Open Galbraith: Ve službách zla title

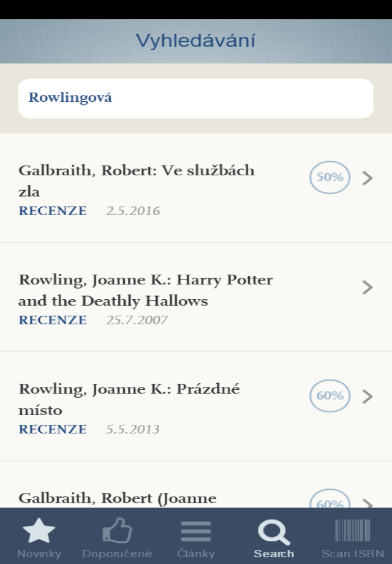click(137, 180)
